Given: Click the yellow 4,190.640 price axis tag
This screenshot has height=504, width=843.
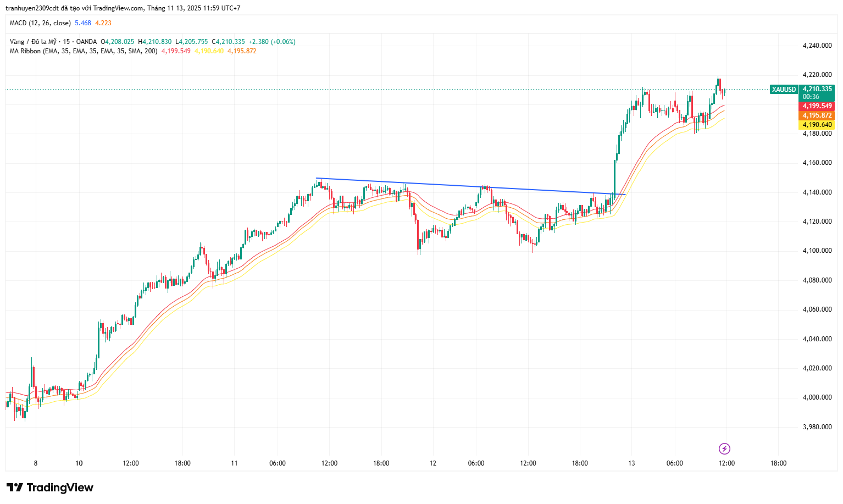Looking at the screenshot, I should coord(817,125).
